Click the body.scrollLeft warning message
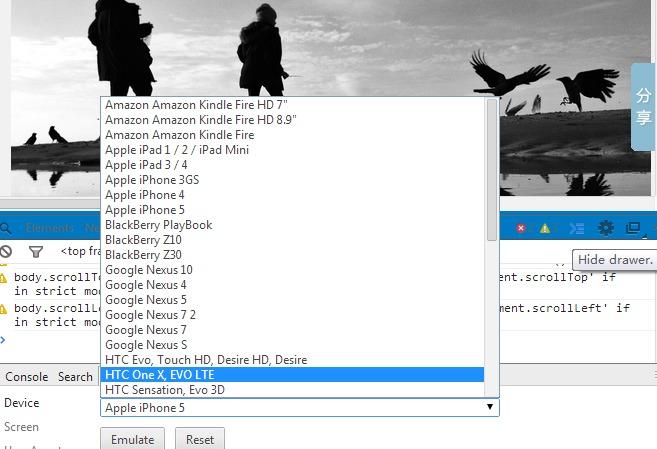The width and height of the screenshot is (657, 449). [57, 315]
